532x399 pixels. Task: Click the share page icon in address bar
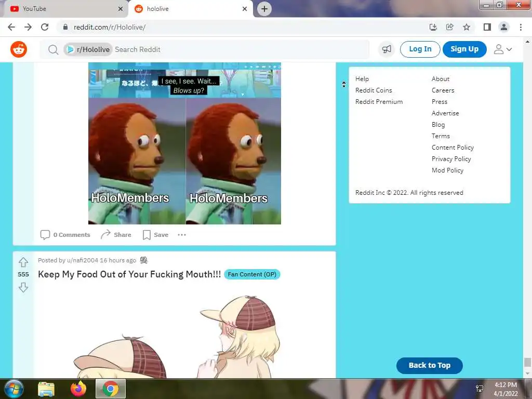click(x=449, y=27)
